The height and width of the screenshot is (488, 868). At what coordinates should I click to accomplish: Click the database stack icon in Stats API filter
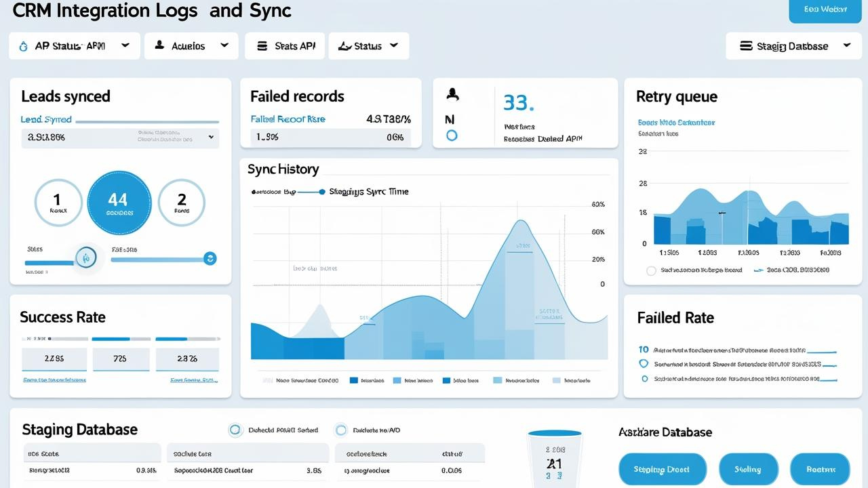click(x=261, y=46)
